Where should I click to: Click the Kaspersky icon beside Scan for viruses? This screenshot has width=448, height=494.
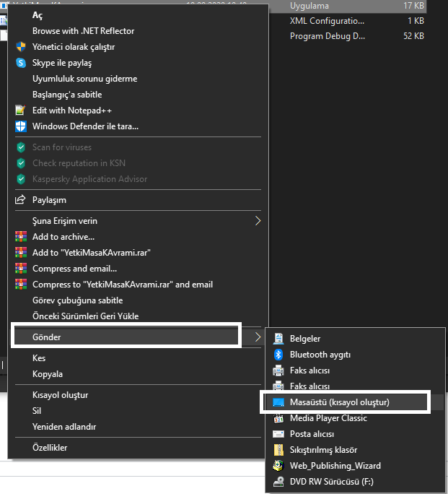[x=21, y=147]
